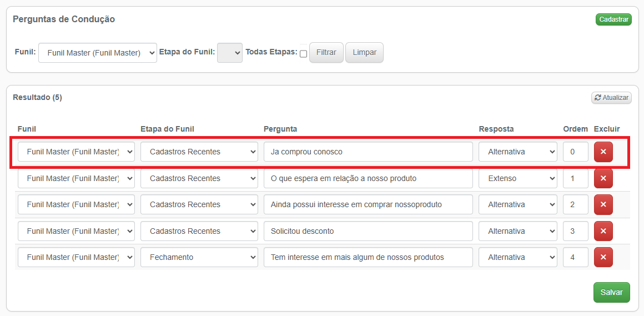Click the Atualizar refresh button
The height and width of the screenshot is (316, 644).
coord(611,98)
